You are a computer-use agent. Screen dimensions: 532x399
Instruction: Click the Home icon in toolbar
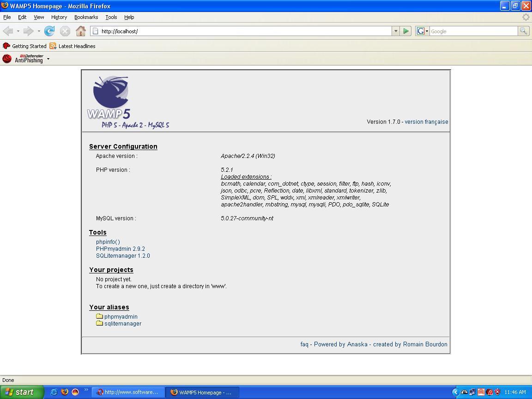pos(81,31)
